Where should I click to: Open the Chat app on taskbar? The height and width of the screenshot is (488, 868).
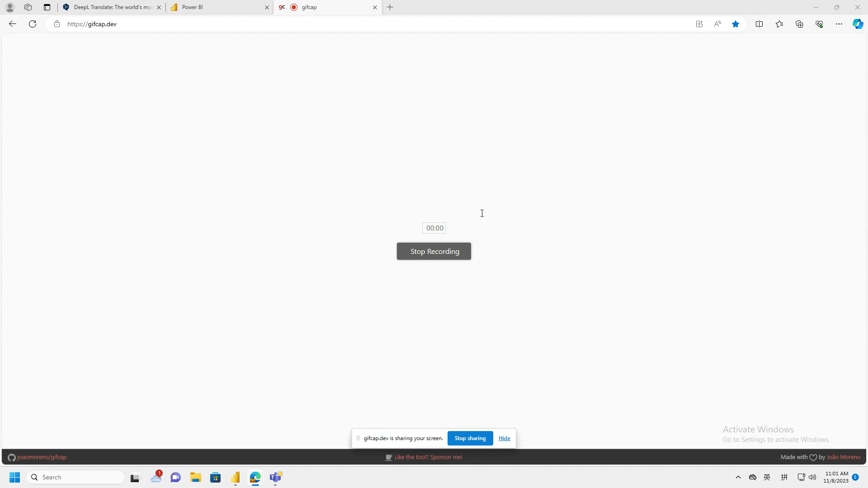pyautogui.click(x=175, y=478)
